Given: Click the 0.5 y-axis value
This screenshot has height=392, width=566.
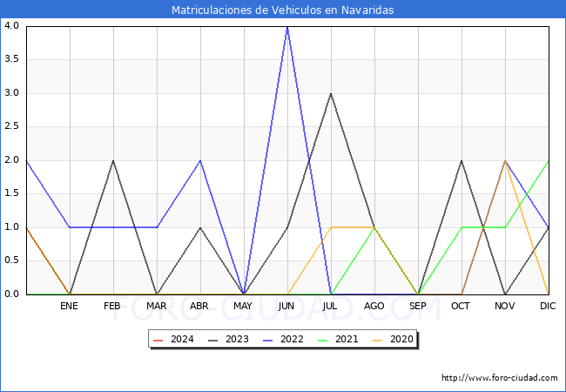Looking at the screenshot, I should pos(11,260).
